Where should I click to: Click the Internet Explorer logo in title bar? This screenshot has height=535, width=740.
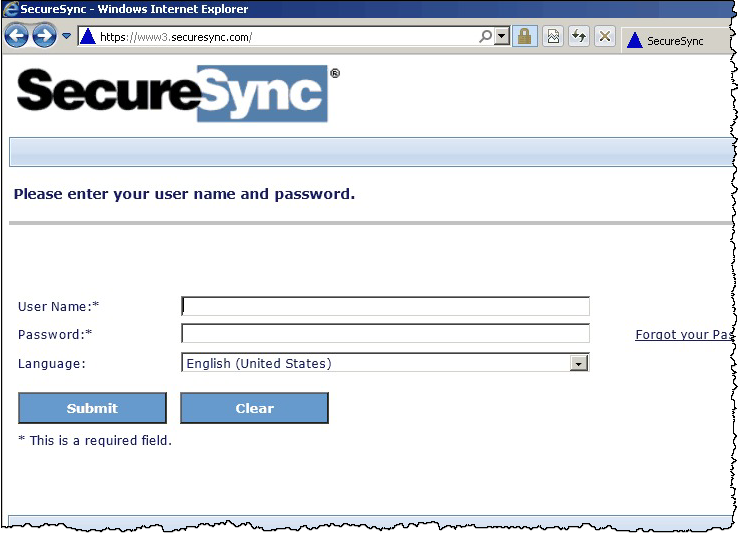point(10,9)
